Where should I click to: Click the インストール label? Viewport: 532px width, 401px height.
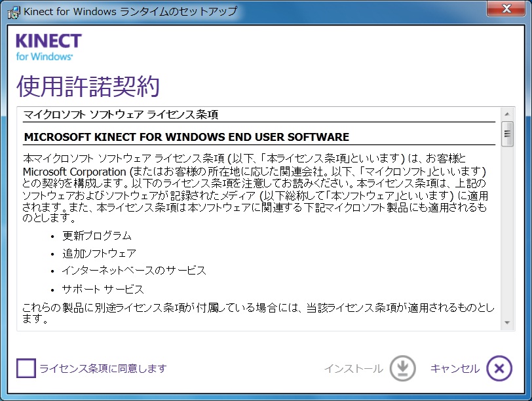point(354,368)
